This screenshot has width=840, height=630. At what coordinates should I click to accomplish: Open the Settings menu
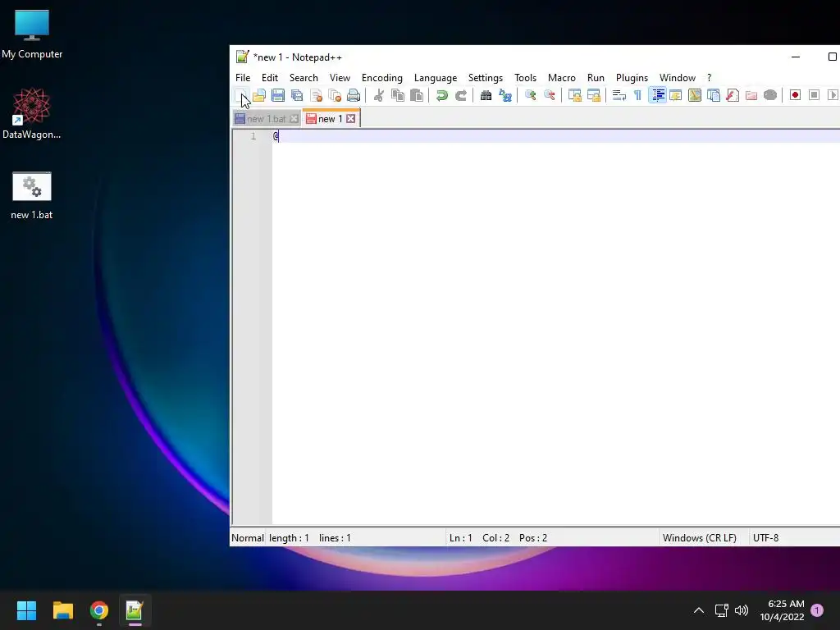(486, 78)
